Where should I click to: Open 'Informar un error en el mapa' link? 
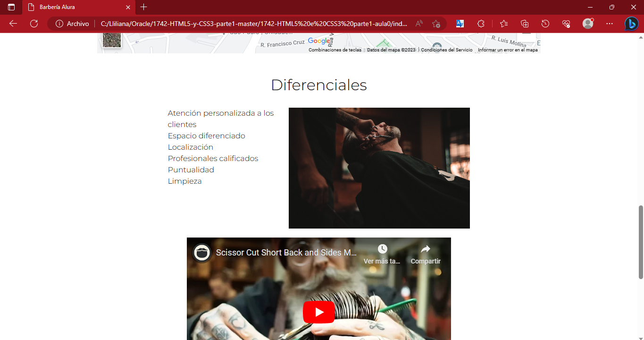(508, 50)
